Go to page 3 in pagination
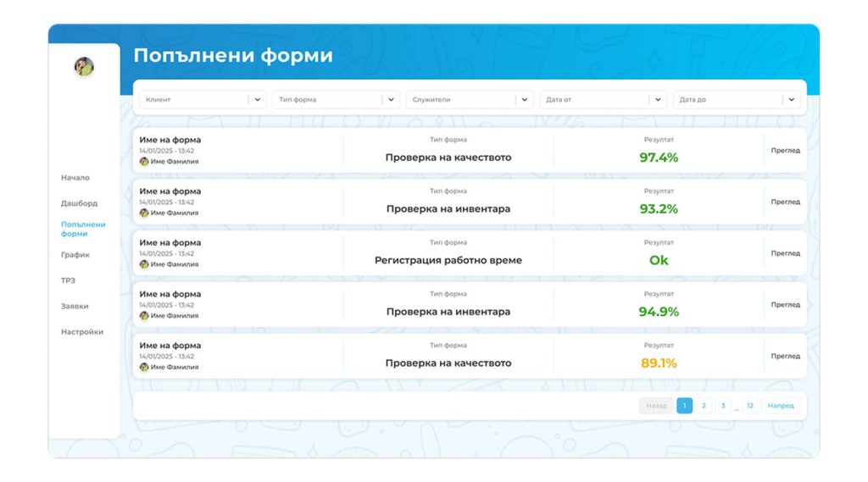The image size is (868, 482). point(723,406)
